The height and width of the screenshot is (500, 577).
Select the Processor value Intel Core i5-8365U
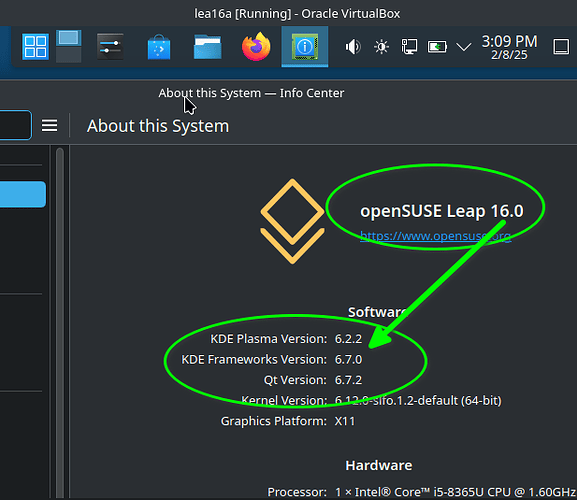456,492
